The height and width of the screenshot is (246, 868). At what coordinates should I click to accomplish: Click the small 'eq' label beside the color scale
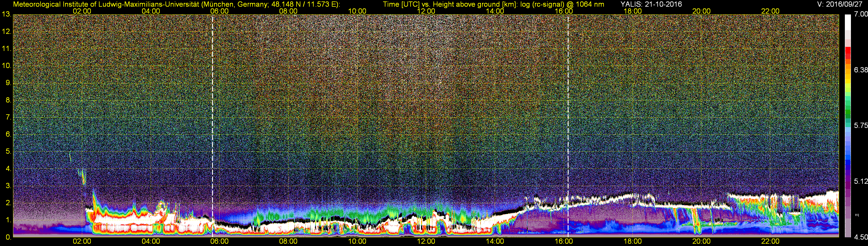point(857,215)
